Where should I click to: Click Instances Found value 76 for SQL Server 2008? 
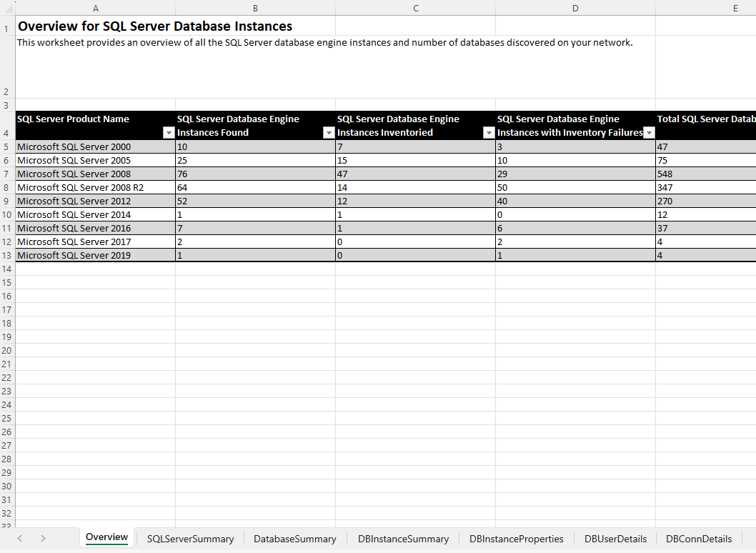(256, 174)
